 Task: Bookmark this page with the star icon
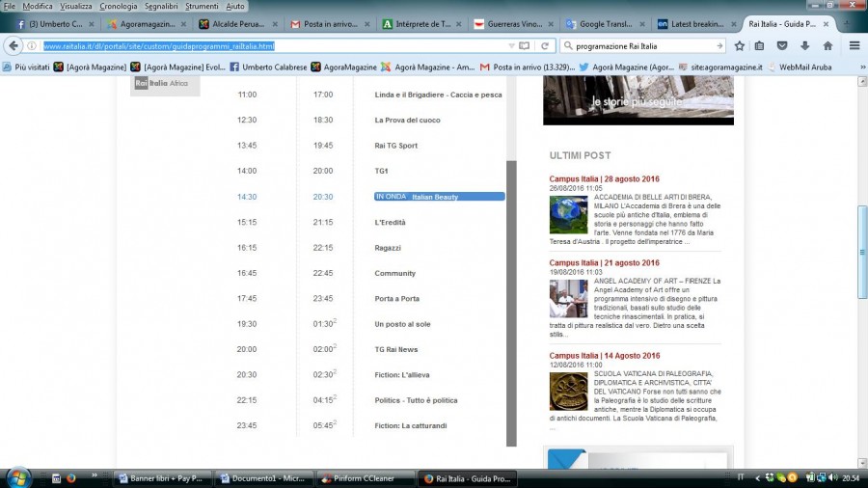[x=739, y=46]
